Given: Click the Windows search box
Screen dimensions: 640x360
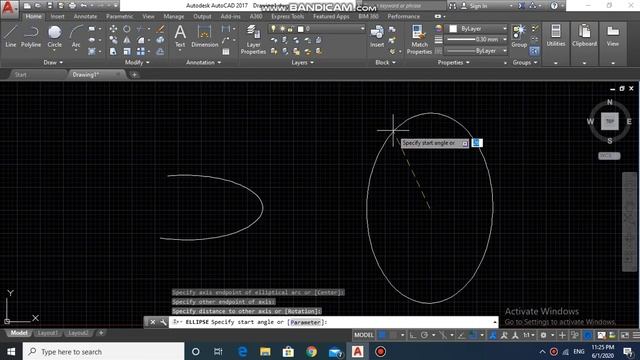Looking at the screenshot, I should (104, 351).
